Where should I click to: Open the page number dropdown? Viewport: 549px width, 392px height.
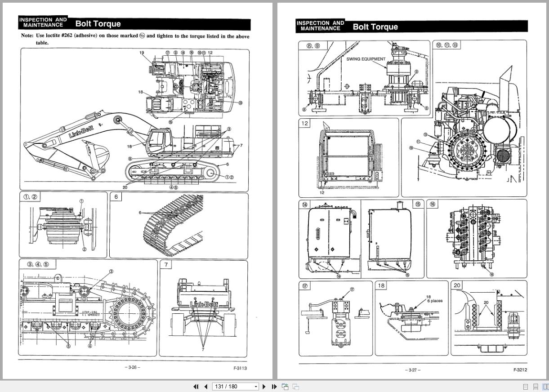point(256,386)
